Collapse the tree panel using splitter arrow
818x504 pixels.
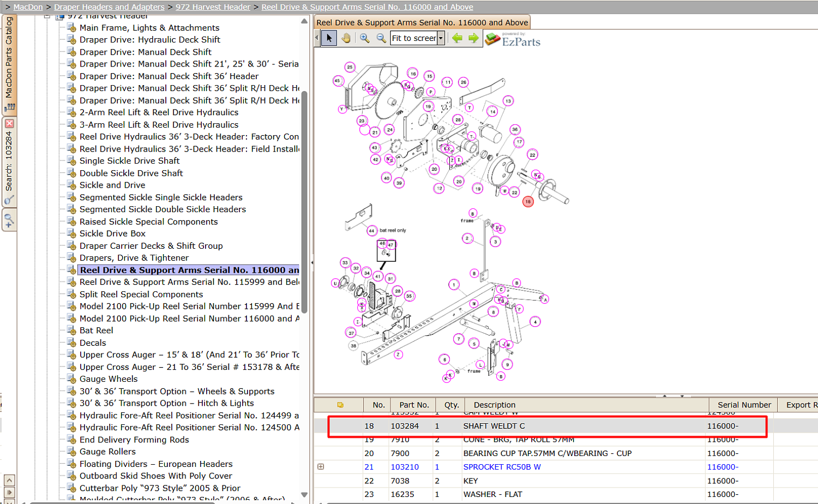[312, 262]
